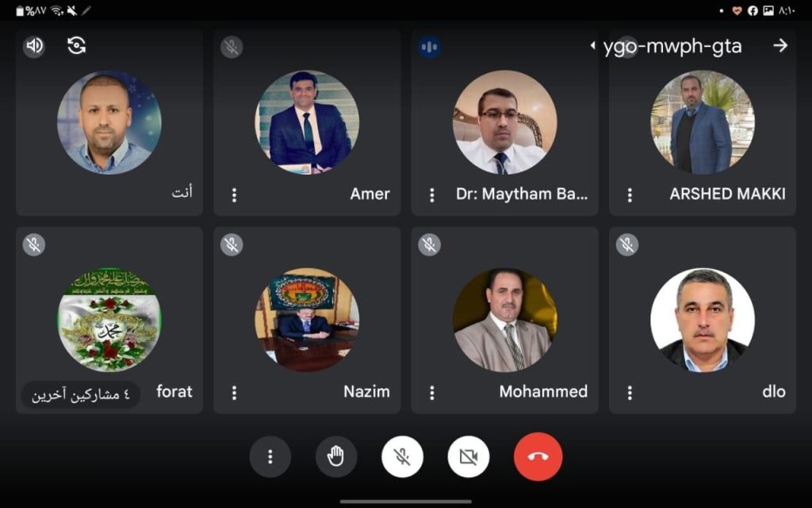End the call with the red hang-up button
Image resolution: width=812 pixels, height=508 pixels.
pyautogui.click(x=538, y=456)
